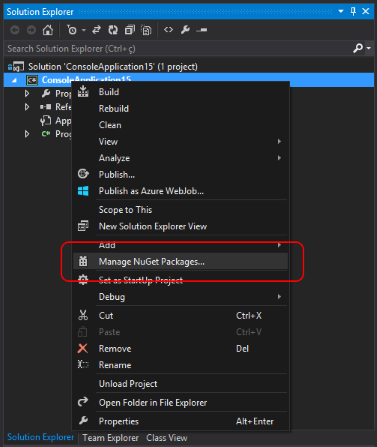Expand the Program.cs tree node
The height and width of the screenshot is (447, 377).
point(27,134)
